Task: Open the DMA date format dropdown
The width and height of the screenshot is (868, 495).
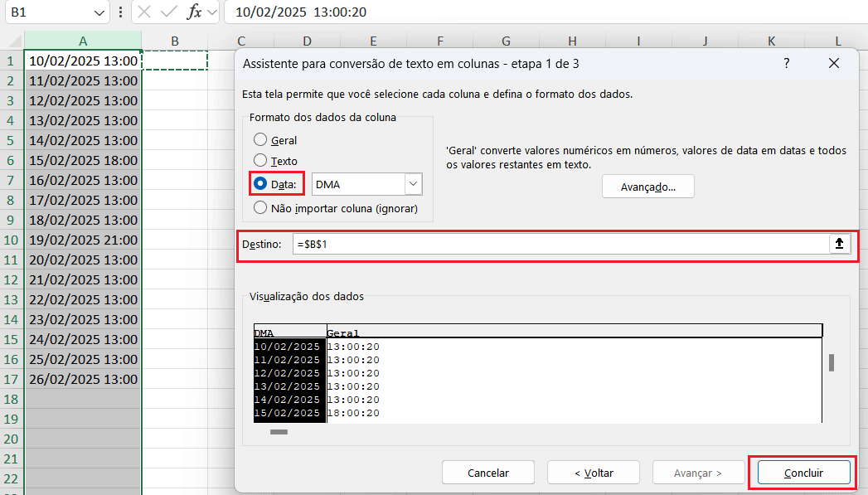Action: pyautogui.click(x=413, y=184)
